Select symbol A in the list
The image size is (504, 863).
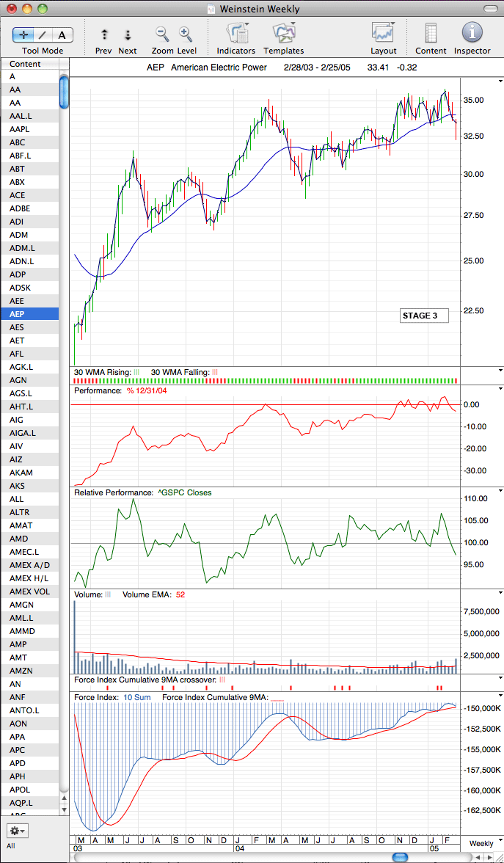coord(29,76)
